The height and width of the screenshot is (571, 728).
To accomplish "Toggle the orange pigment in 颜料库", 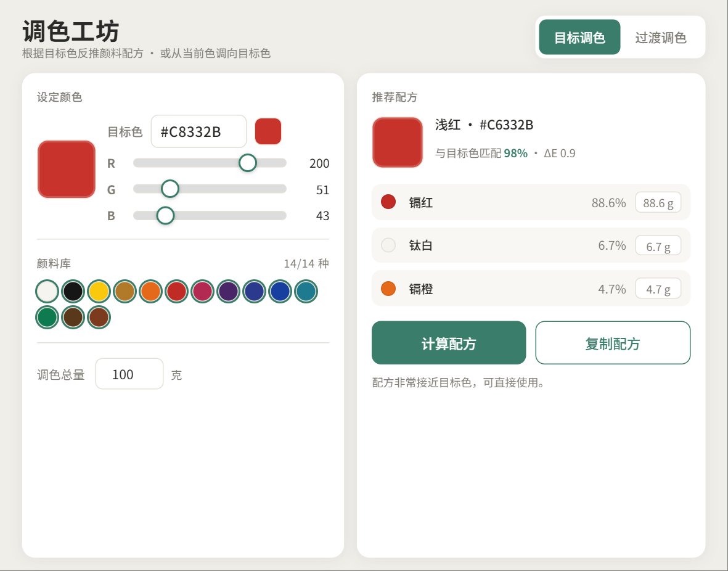I will (151, 291).
